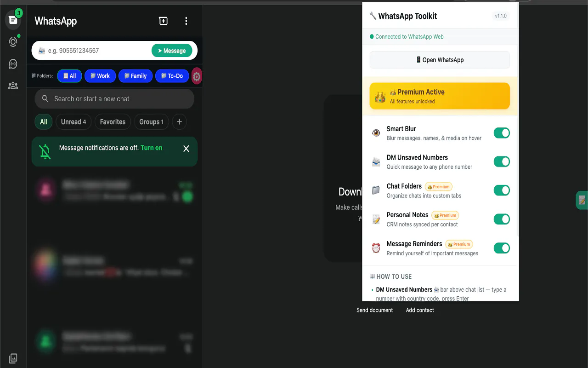
Task: Open the three-dot menu in WhatsApp header
Action: pos(186,21)
